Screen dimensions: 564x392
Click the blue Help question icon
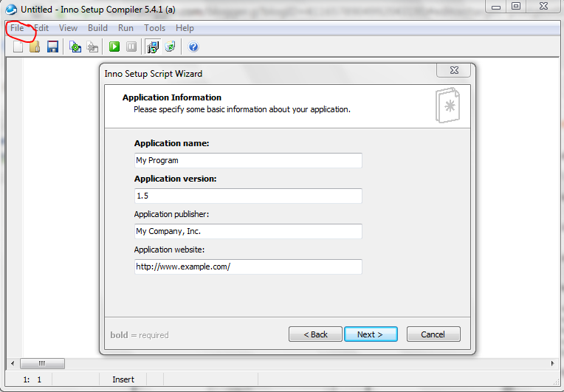click(x=193, y=47)
